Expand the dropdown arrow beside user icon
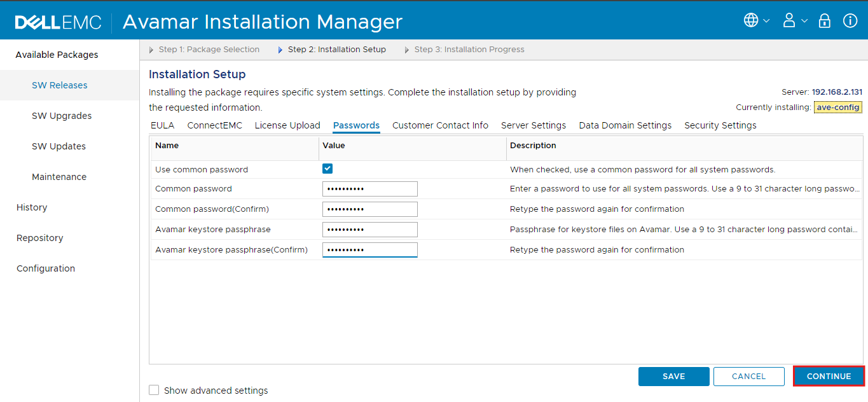The width and height of the screenshot is (868, 402). click(x=804, y=21)
